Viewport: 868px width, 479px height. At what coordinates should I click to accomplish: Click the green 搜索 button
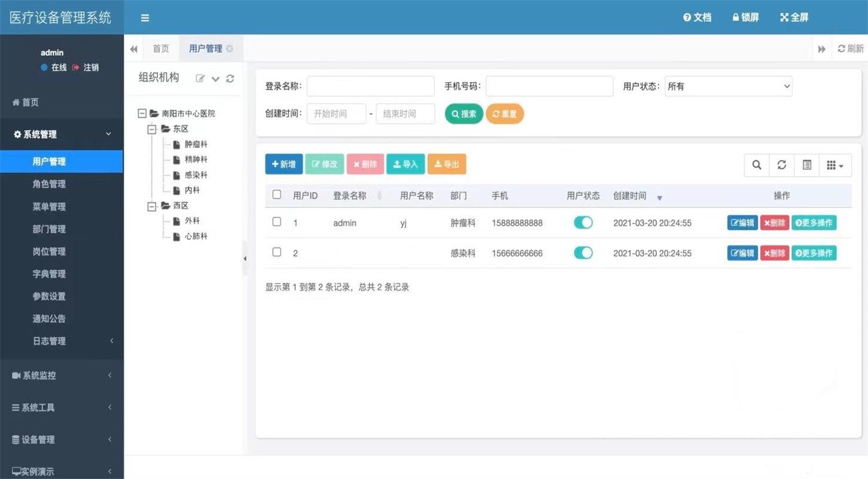(464, 114)
